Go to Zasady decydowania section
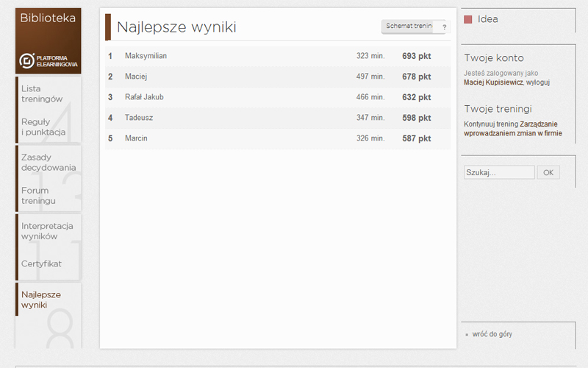The height and width of the screenshot is (368, 588). coord(49,162)
